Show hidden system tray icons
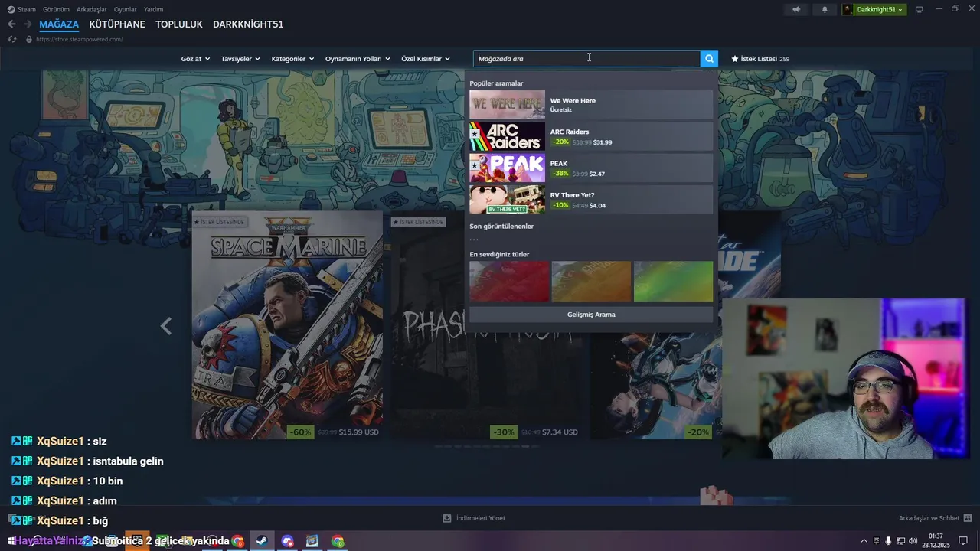980x551 pixels. click(864, 541)
